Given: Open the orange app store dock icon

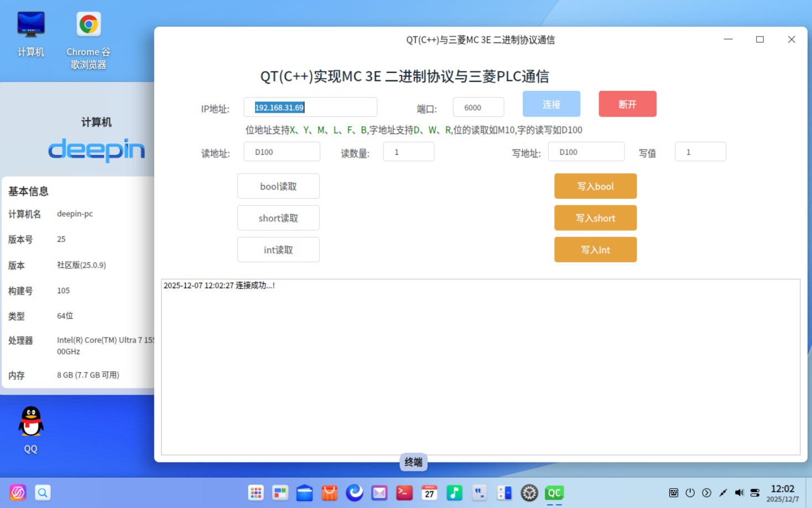Looking at the screenshot, I should (x=330, y=493).
